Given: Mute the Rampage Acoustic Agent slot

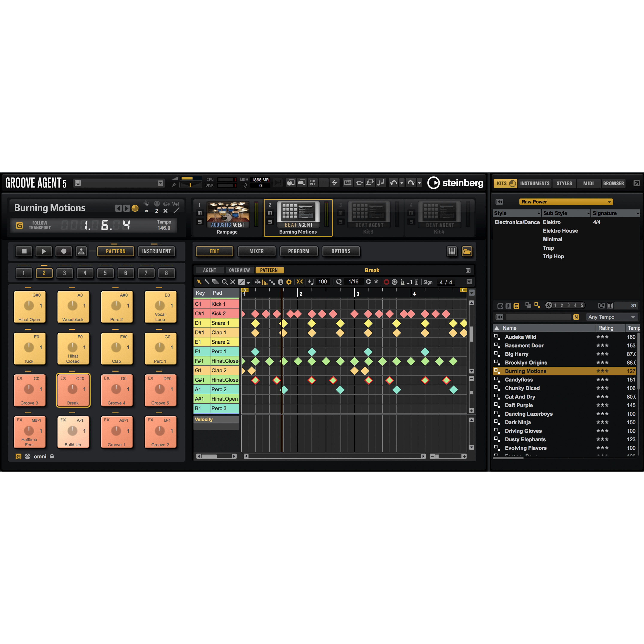Looking at the screenshot, I should point(200,213).
